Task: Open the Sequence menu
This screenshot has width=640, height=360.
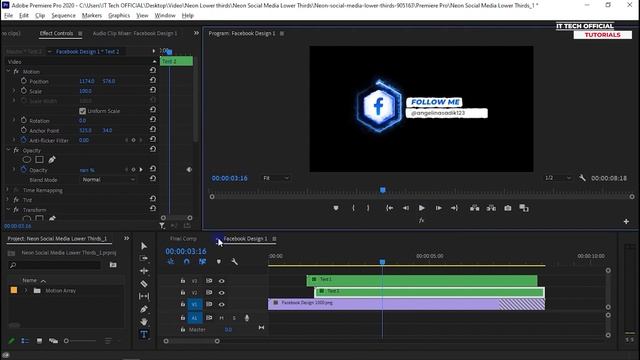Action: click(x=63, y=16)
